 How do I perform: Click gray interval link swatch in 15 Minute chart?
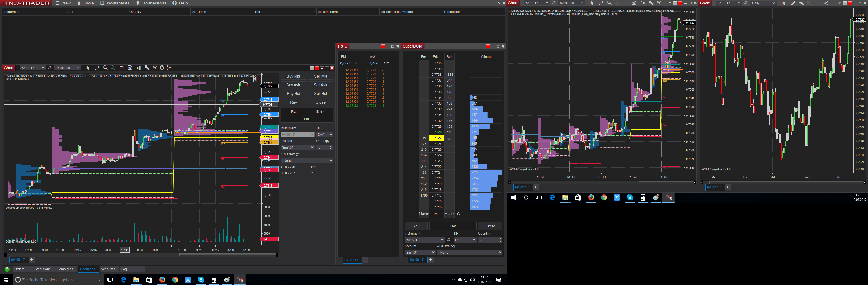click(312, 68)
